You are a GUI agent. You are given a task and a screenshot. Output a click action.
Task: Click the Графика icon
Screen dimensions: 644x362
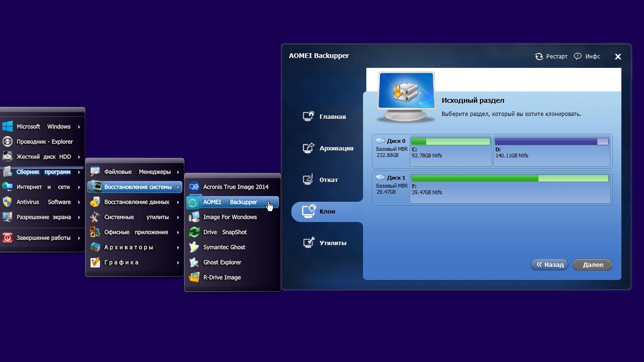[x=95, y=262]
